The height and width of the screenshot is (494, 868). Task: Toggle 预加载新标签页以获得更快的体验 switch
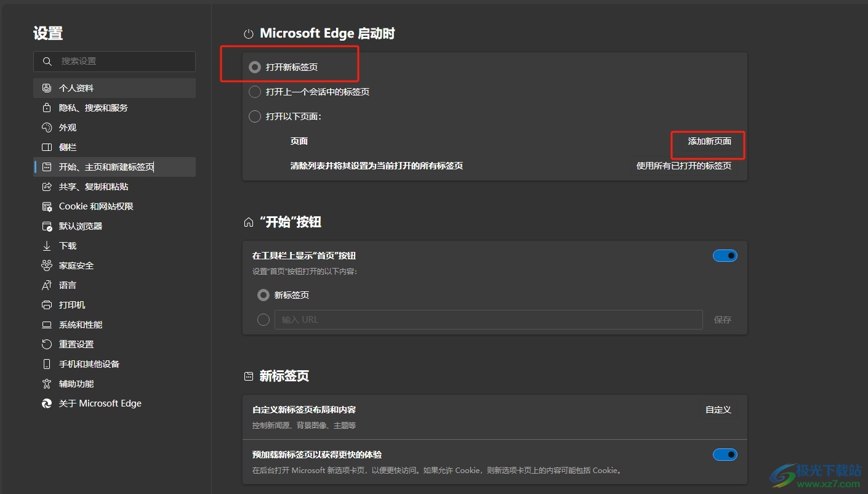point(725,455)
